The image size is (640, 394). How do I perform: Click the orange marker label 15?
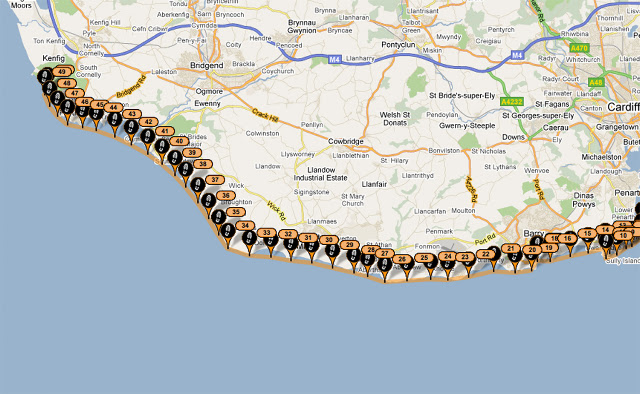[x=587, y=234]
